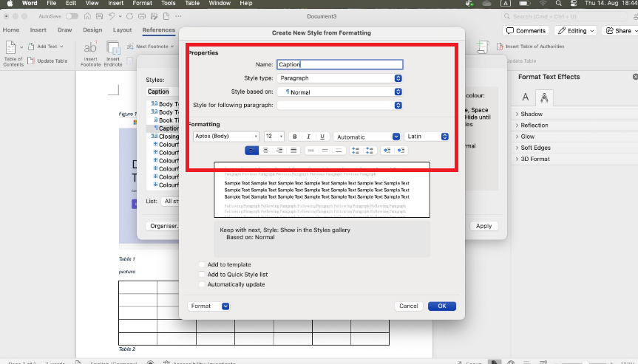Toggle Italic in the Formatting section
This screenshot has height=364, width=638.
308,137
